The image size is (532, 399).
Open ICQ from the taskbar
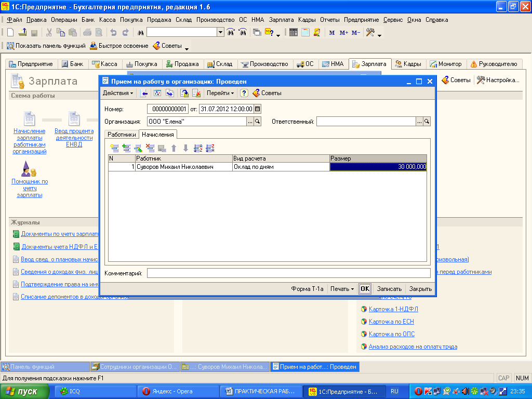click(95, 392)
